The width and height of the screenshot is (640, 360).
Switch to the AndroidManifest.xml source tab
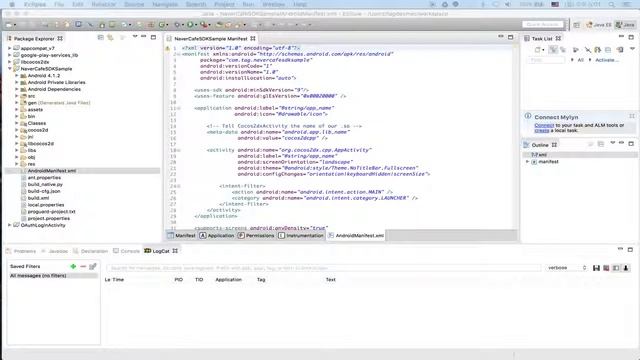click(356, 236)
